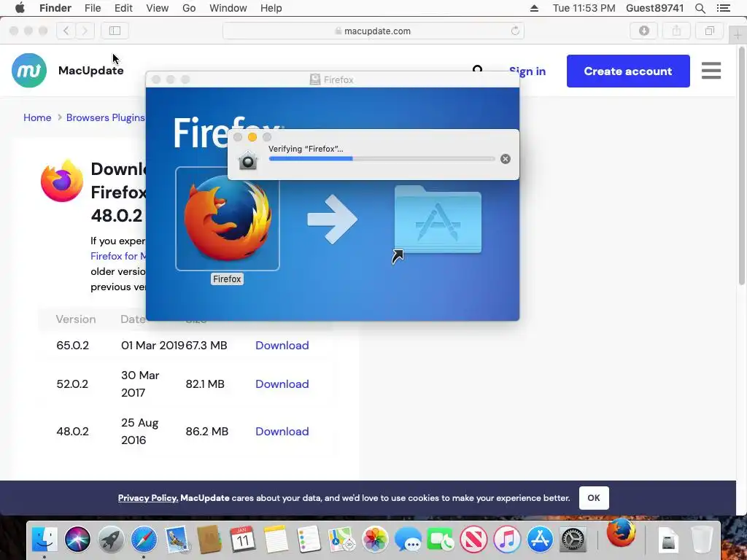Open Messages bubble icon in Dock
747x560 pixels.
(408, 540)
